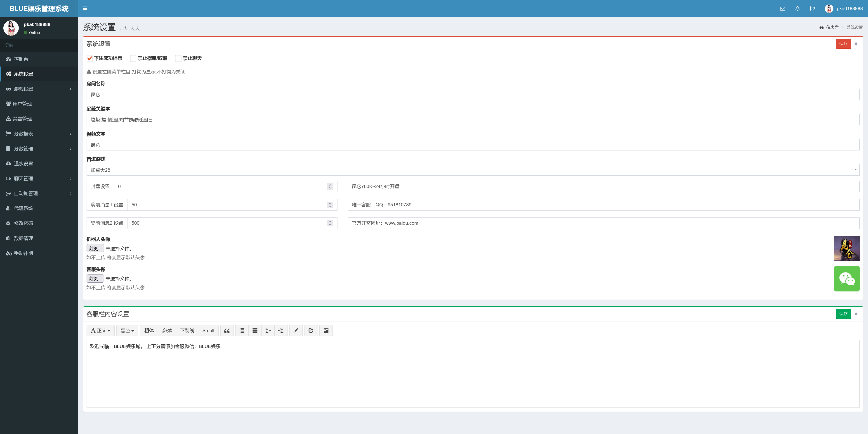Viewport: 868px width, 434px height.
Task: Open 用户管理 in the sidebar
Action: click(x=22, y=104)
